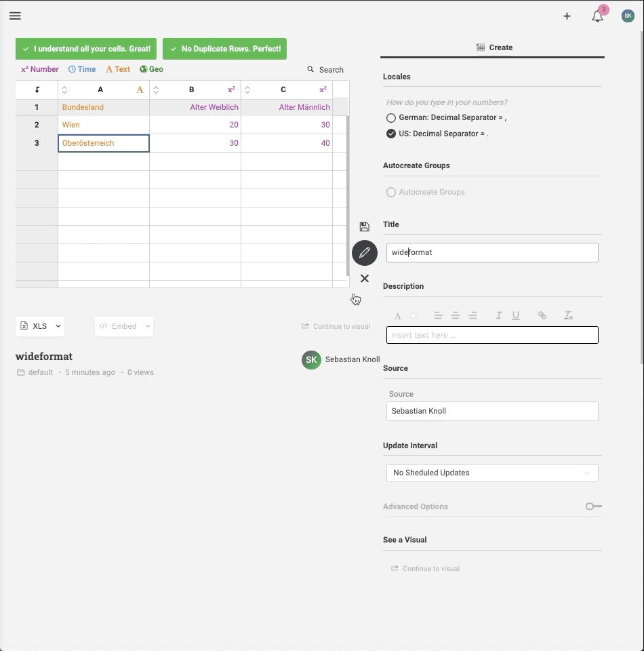Click the align left icon

438,315
